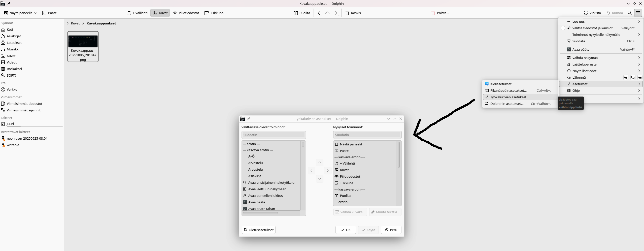Tick the Valitse tiedostot ja kansiot checkbox
This screenshot has height=251, width=644.
pyautogui.click(x=563, y=28)
